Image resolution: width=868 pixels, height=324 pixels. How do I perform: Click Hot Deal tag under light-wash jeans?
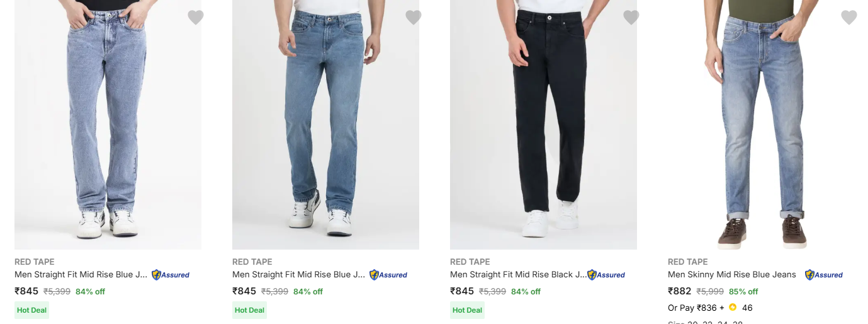(31, 310)
